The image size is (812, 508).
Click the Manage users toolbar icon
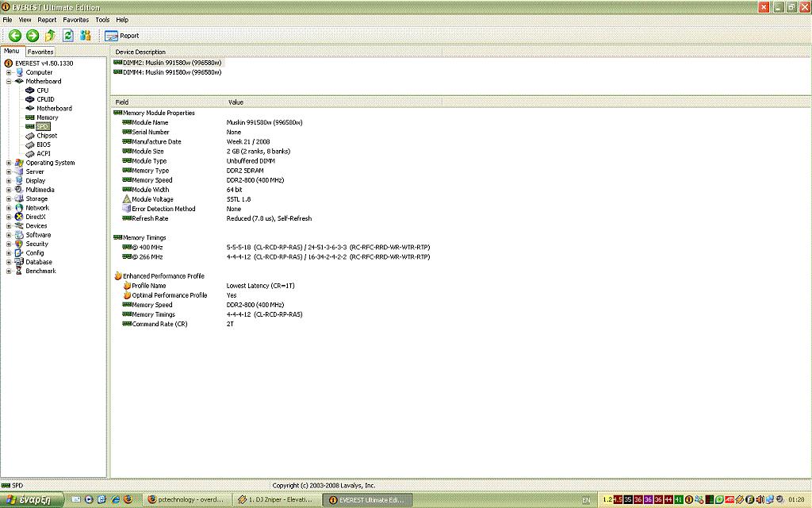(86, 35)
